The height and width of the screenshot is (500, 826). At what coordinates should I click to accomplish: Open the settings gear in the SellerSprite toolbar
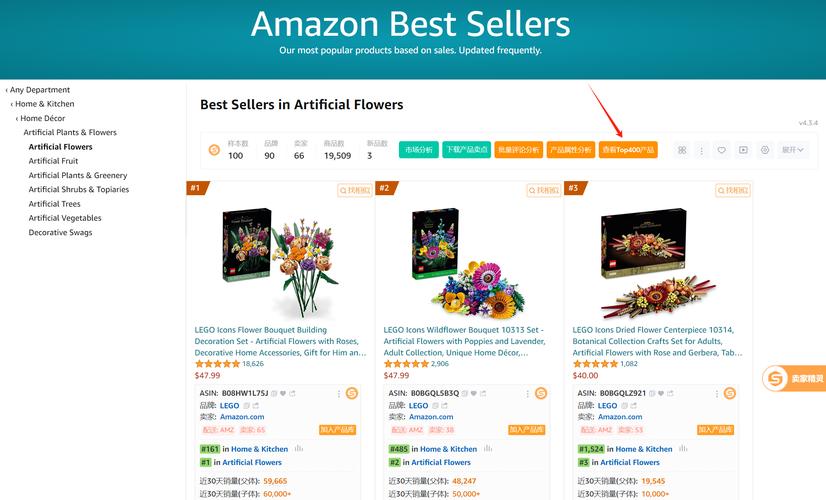[x=765, y=150]
